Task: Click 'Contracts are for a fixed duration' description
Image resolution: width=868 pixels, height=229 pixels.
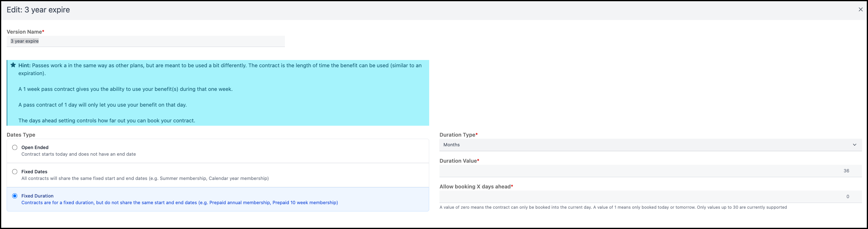Action: (x=180, y=203)
